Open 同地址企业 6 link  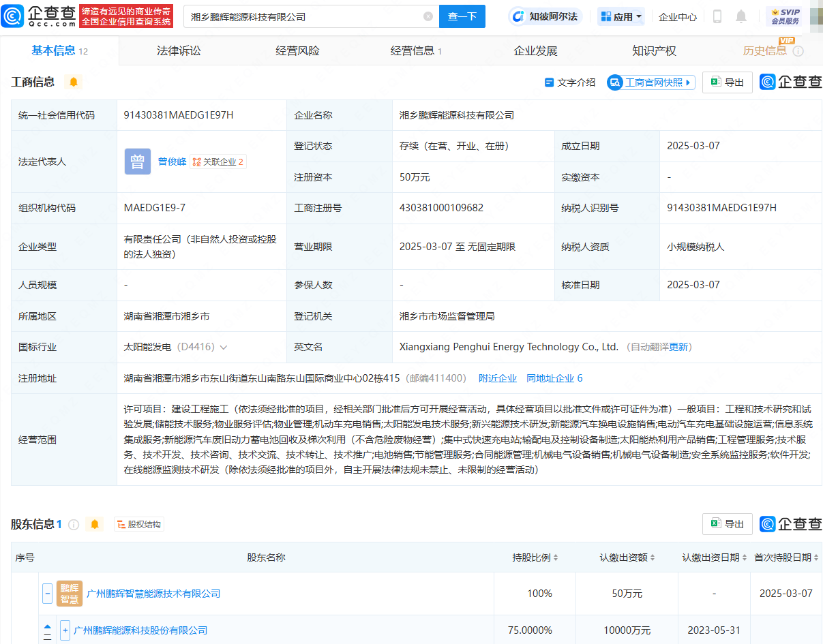tap(554, 378)
